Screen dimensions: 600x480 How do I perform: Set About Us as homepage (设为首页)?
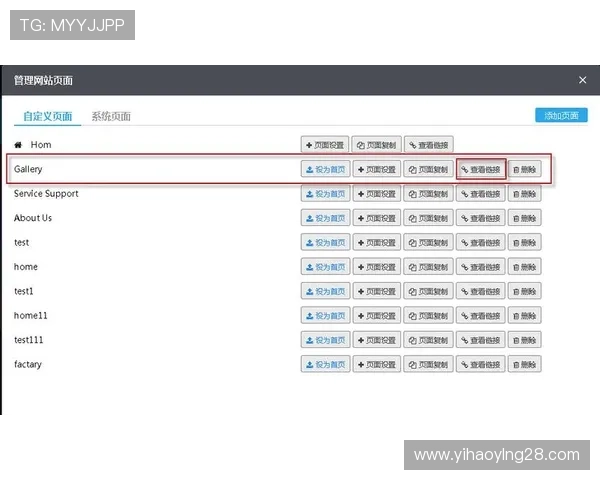325,218
